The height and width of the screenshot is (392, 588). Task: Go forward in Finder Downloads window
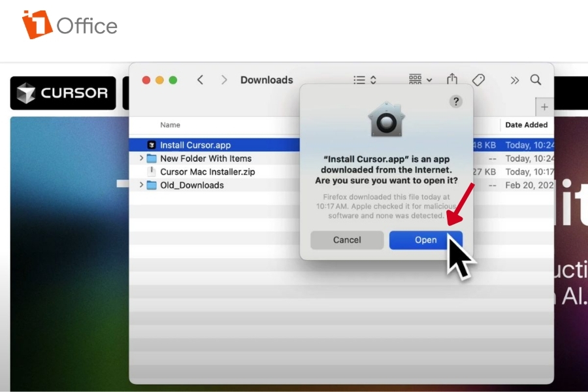coord(224,80)
